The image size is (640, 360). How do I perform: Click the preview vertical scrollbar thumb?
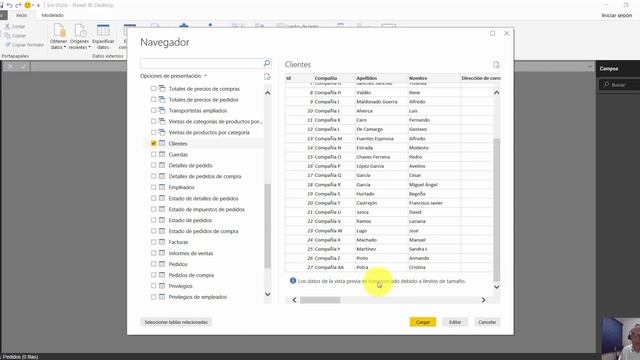pos(496,210)
